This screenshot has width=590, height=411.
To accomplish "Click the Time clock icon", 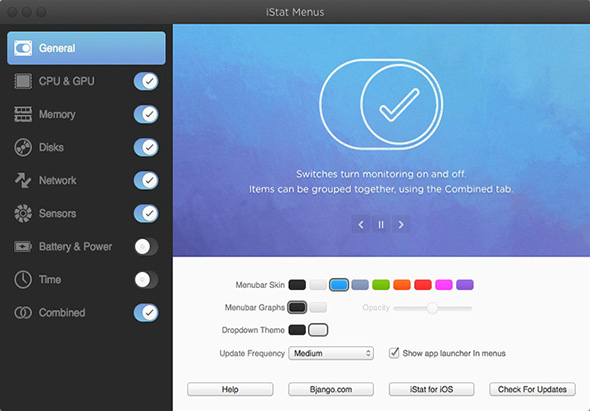I will 23,280.
